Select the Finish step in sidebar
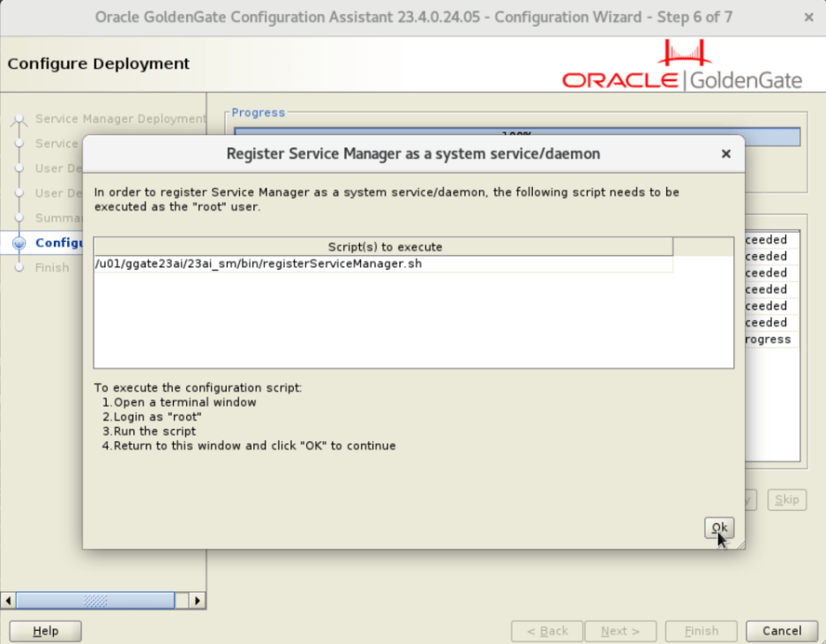 [52, 267]
